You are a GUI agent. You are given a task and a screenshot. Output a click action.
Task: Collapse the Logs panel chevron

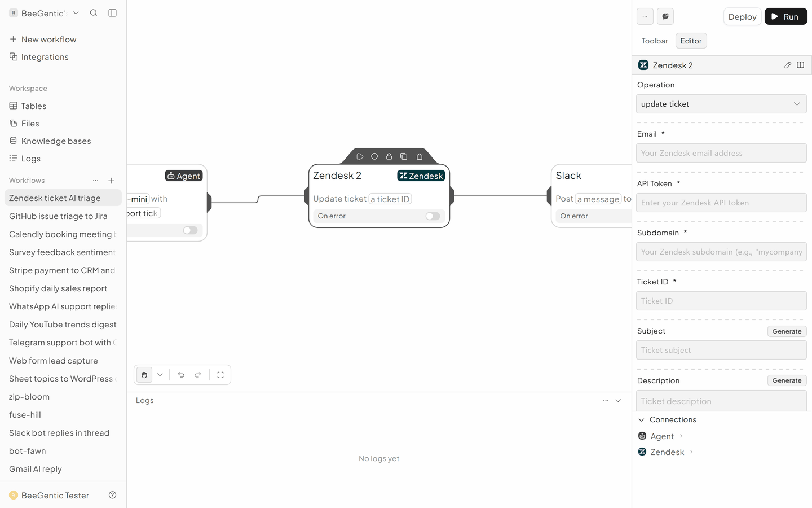[619, 401]
